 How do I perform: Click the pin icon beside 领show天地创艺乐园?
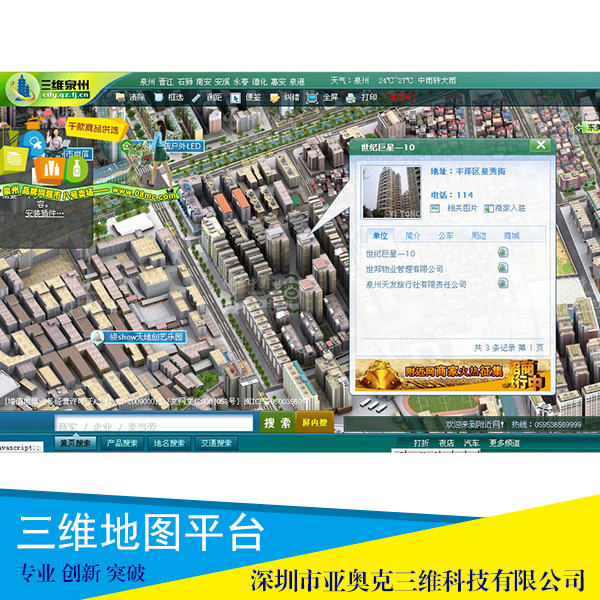(x=98, y=337)
